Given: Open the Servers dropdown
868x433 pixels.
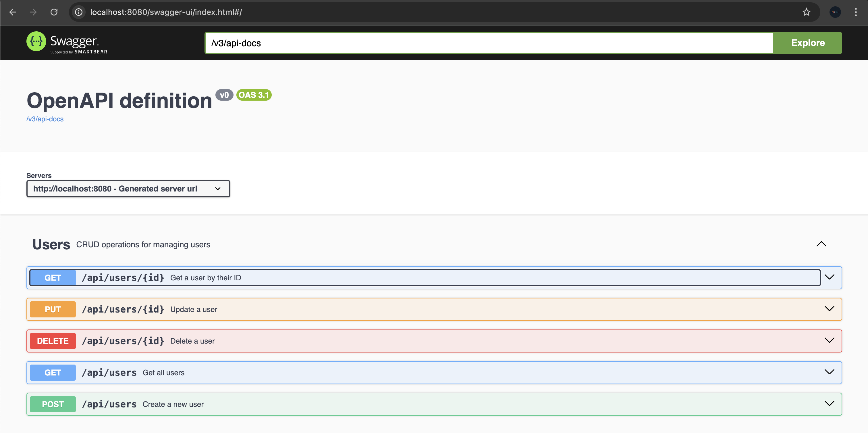Looking at the screenshot, I should [x=128, y=189].
